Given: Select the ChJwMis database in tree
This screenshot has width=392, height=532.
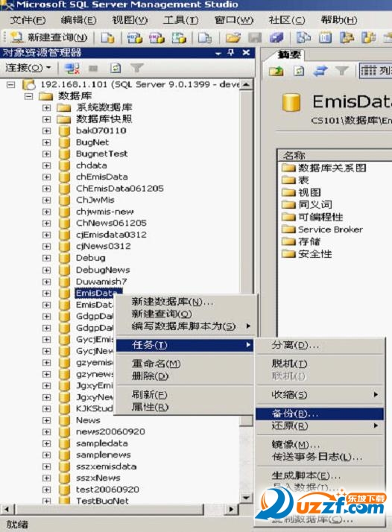Looking at the screenshot, I should (95, 200).
